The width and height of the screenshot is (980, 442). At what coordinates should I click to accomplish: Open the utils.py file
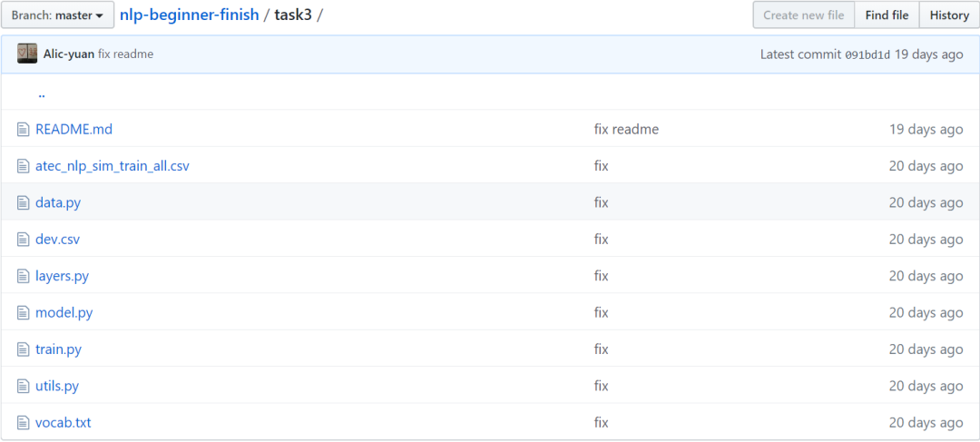[x=57, y=386]
